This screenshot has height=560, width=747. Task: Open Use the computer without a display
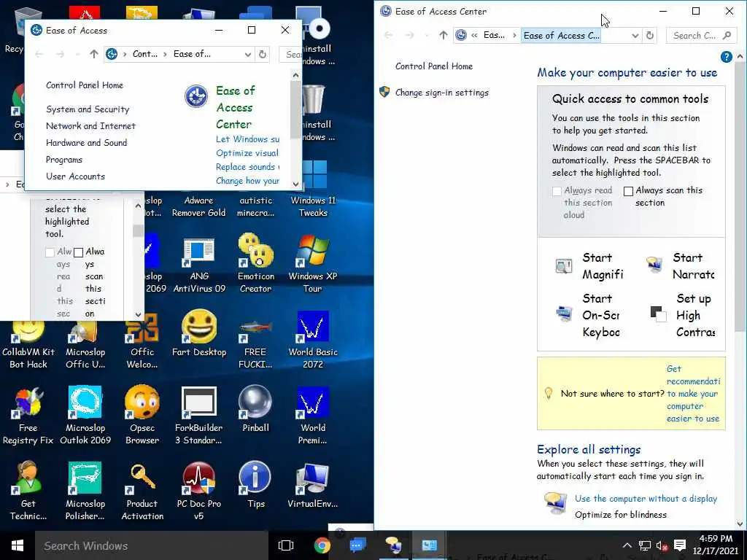[646, 498]
